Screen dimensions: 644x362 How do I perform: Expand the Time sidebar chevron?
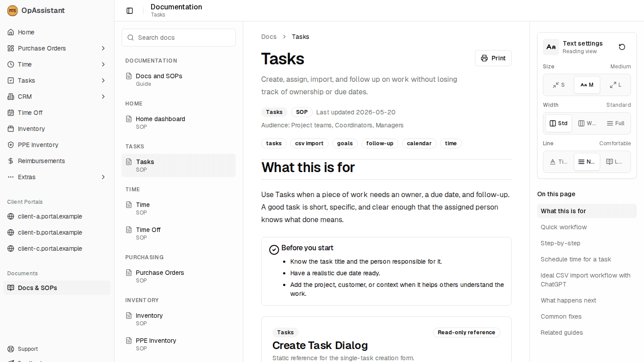(103, 64)
